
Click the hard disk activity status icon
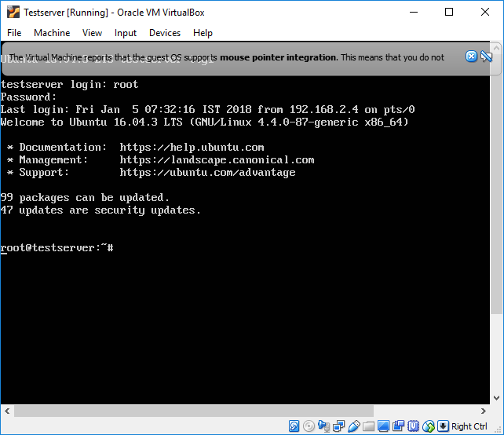pyautogui.click(x=294, y=426)
